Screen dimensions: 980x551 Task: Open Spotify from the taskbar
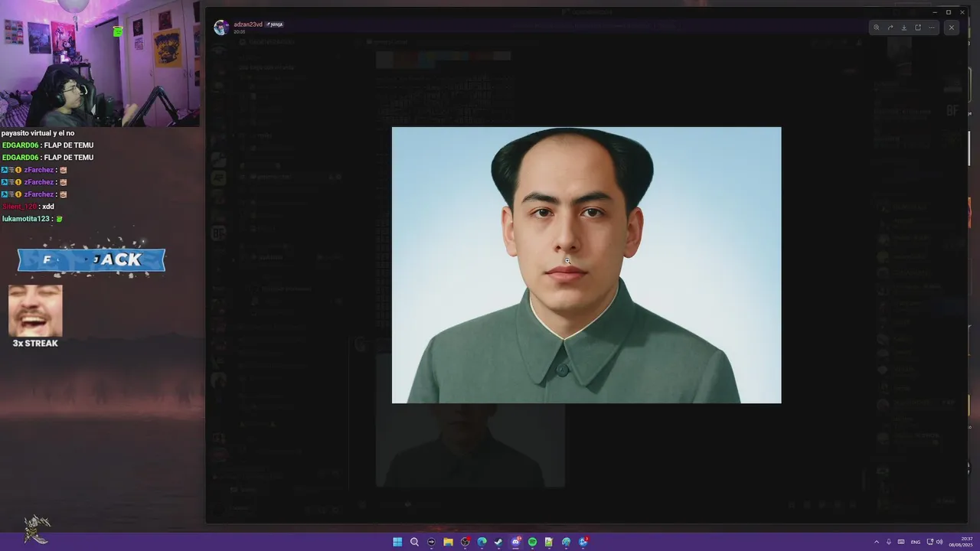[532, 542]
